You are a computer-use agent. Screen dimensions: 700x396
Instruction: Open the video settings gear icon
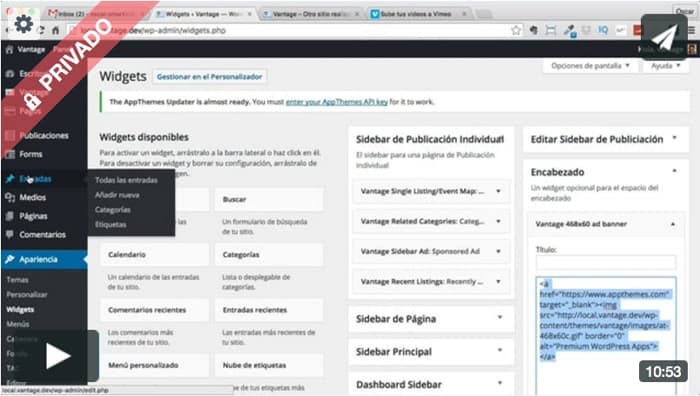click(x=23, y=23)
